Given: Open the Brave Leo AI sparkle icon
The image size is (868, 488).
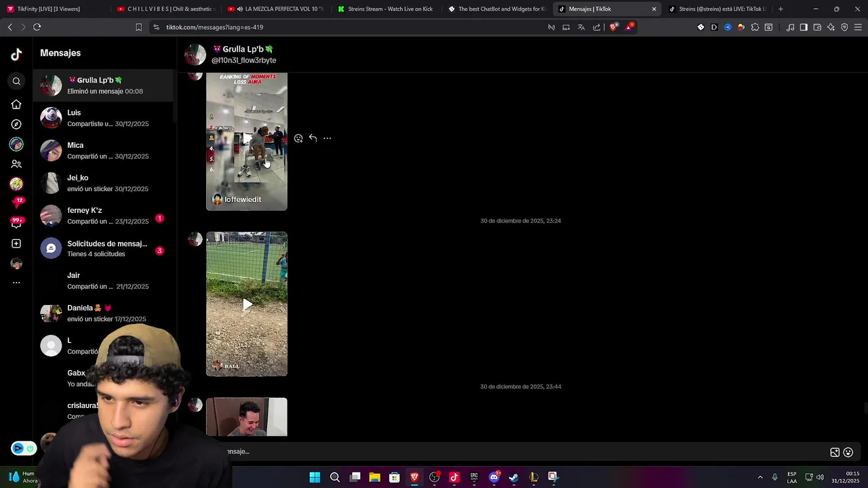Looking at the screenshot, I should pos(831,27).
